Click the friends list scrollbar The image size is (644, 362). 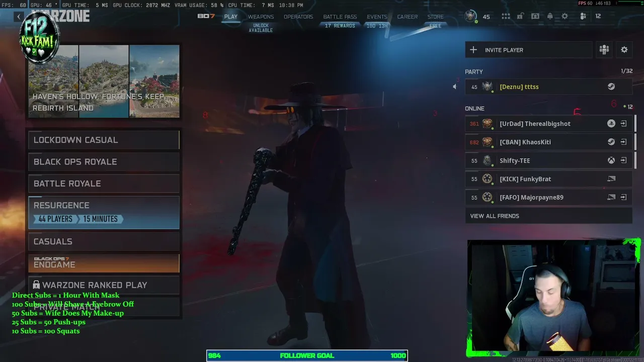(x=635, y=142)
